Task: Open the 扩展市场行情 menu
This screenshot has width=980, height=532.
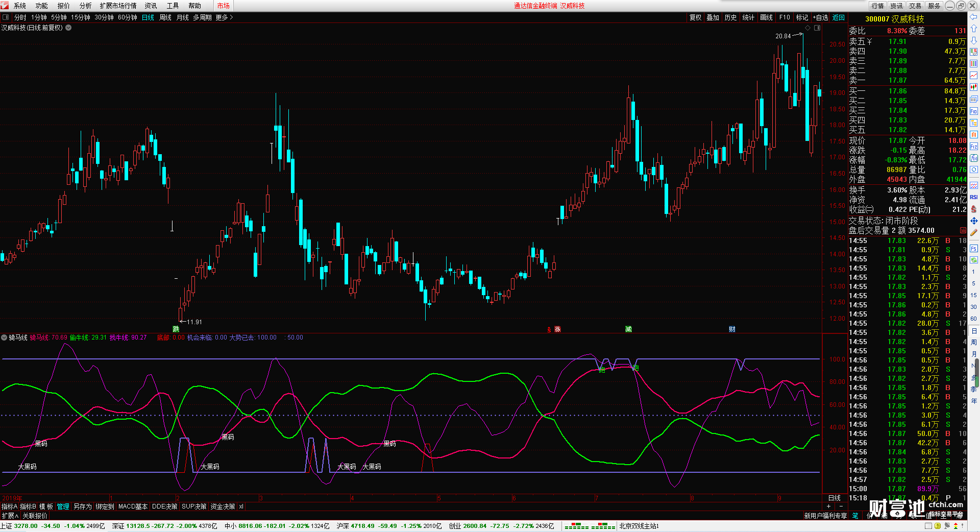Action: coord(118,6)
